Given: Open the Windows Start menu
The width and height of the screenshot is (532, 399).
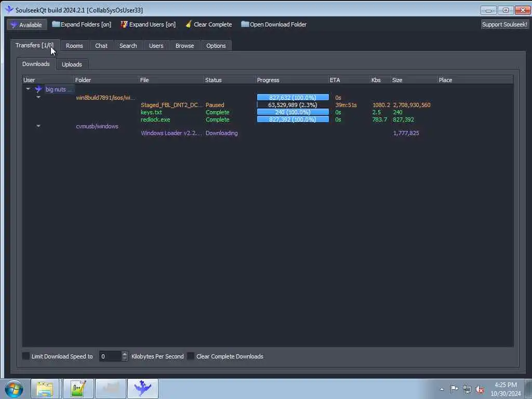Looking at the screenshot, I should [14, 389].
